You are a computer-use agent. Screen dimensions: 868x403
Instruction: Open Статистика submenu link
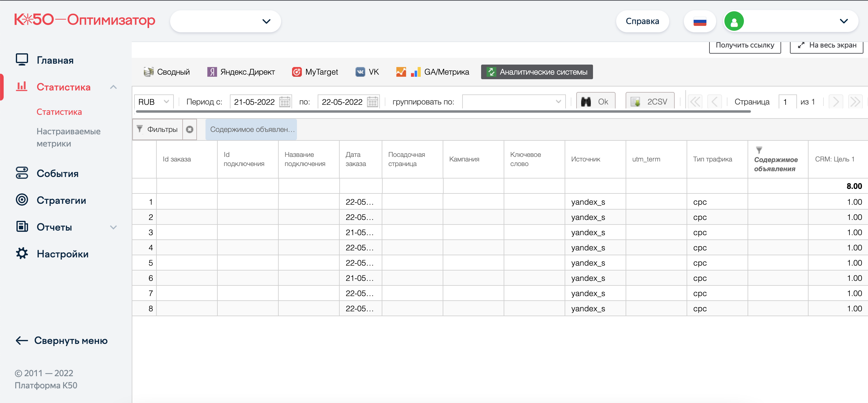pyautogui.click(x=59, y=112)
